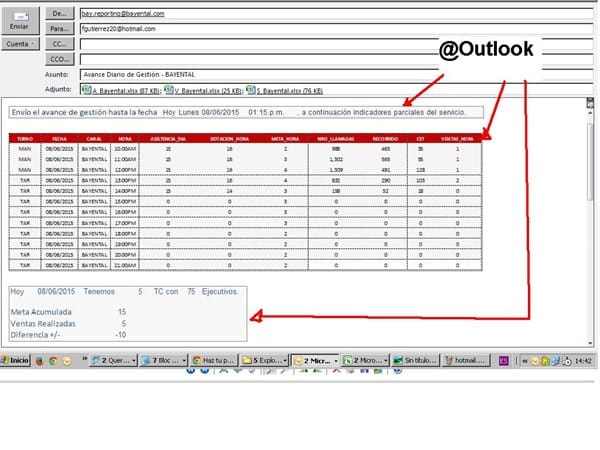This screenshot has height=450, width=600.
Task: Focus the empty CCO input field
Action: pos(337,59)
